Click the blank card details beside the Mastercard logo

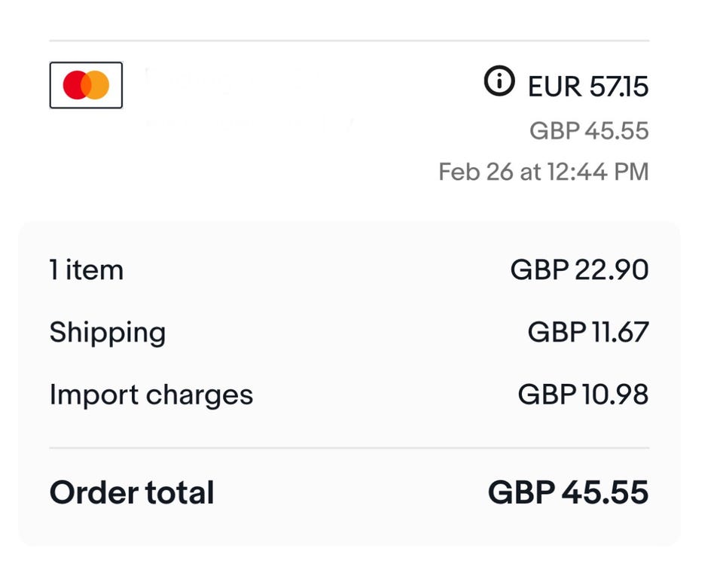pyautogui.click(x=249, y=98)
